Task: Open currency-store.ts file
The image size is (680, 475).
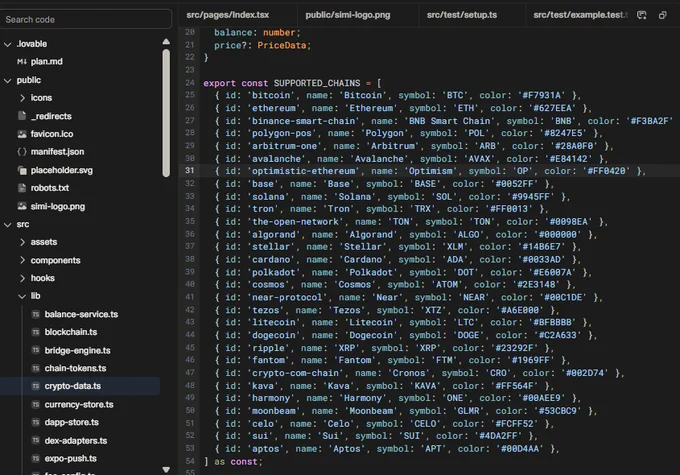Action: (x=79, y=404)
